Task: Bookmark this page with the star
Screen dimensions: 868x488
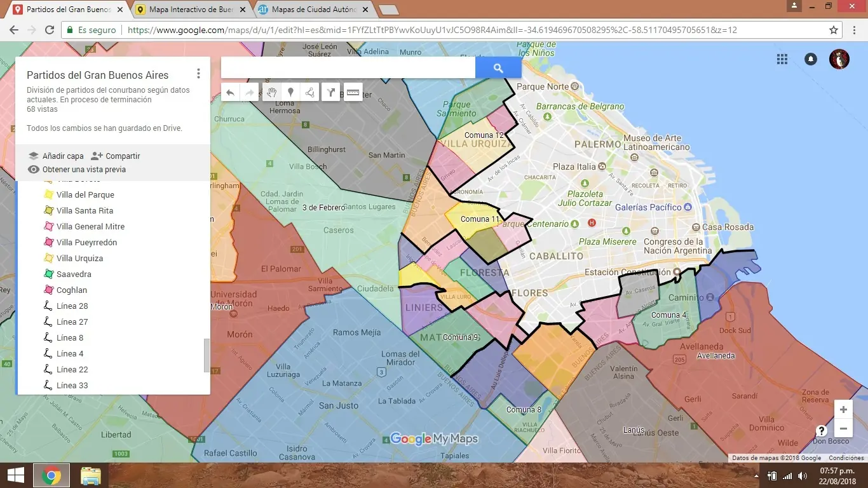Action: [834, 30]
